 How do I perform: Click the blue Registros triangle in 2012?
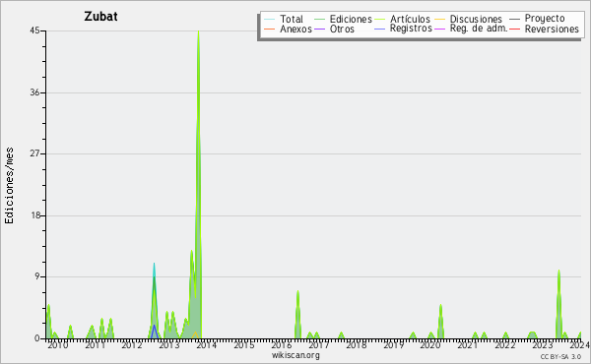coord(154,332)
